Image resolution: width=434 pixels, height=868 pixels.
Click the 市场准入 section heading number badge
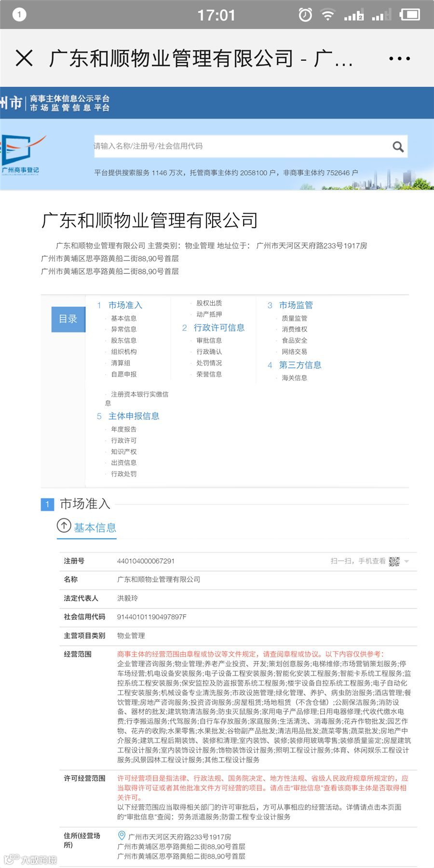(47, 504)
